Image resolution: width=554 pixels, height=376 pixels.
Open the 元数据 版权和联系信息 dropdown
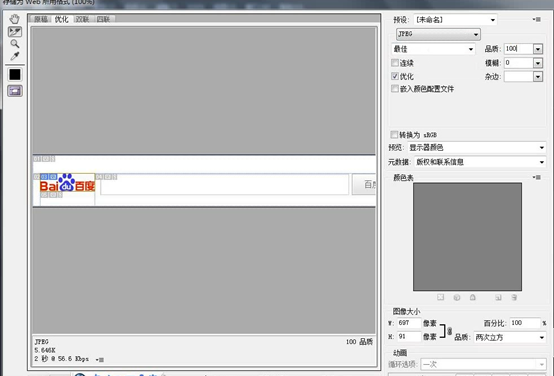(480, 162)
